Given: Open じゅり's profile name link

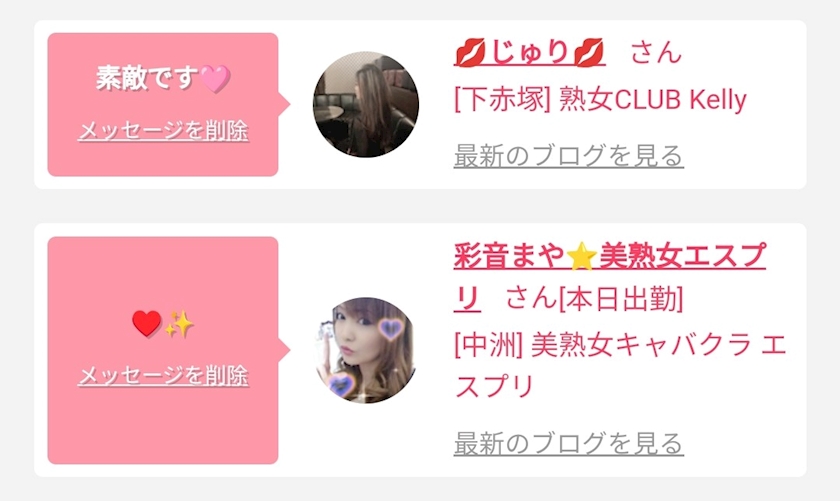Looking at the screenshot, I should tap(529, 53).
